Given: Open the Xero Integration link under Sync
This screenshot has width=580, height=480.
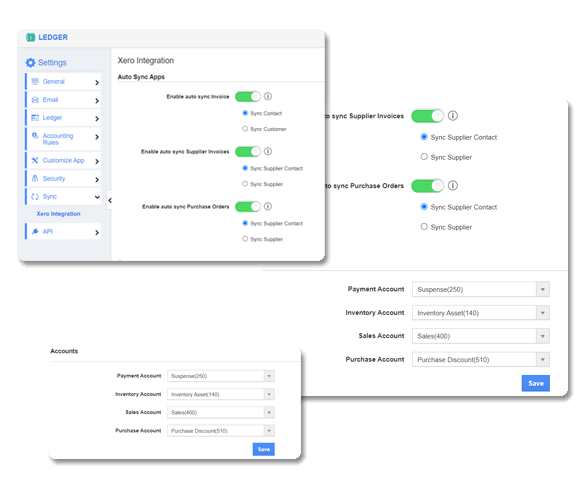Looking at the screenshot, I should pyautogui.click(x=58, y=214).
